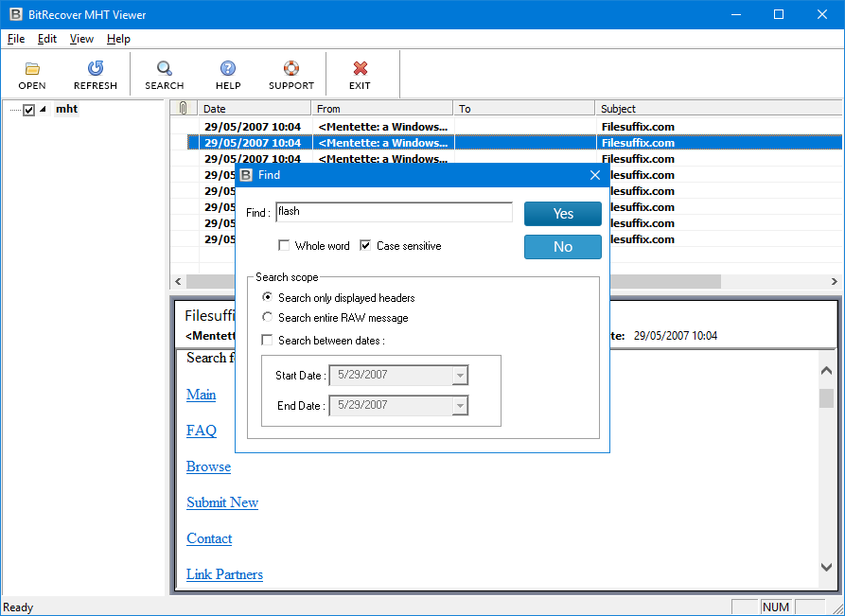
Task: Click the Start Date field value 5/29/2007
Action: click(x=362, y=375)
